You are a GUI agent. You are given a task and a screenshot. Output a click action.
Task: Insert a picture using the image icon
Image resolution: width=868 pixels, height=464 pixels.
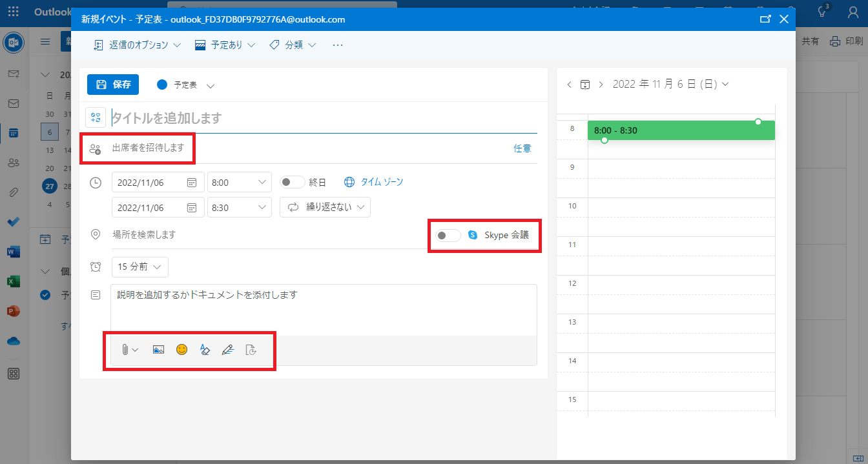coord(158,350)
